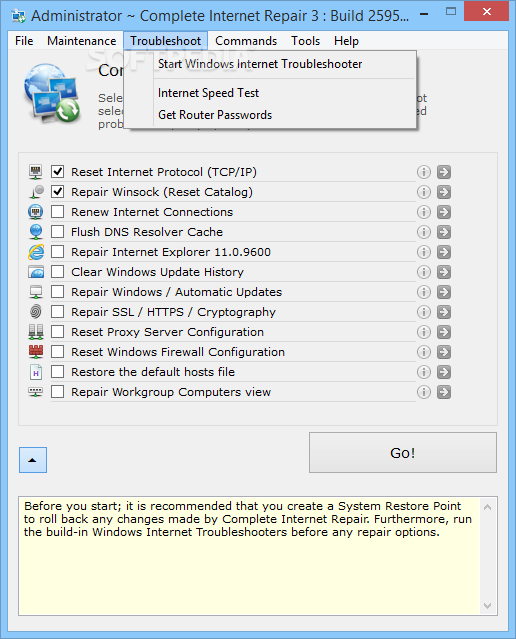
Task: Click the Go! button
Action: (403, 453)
